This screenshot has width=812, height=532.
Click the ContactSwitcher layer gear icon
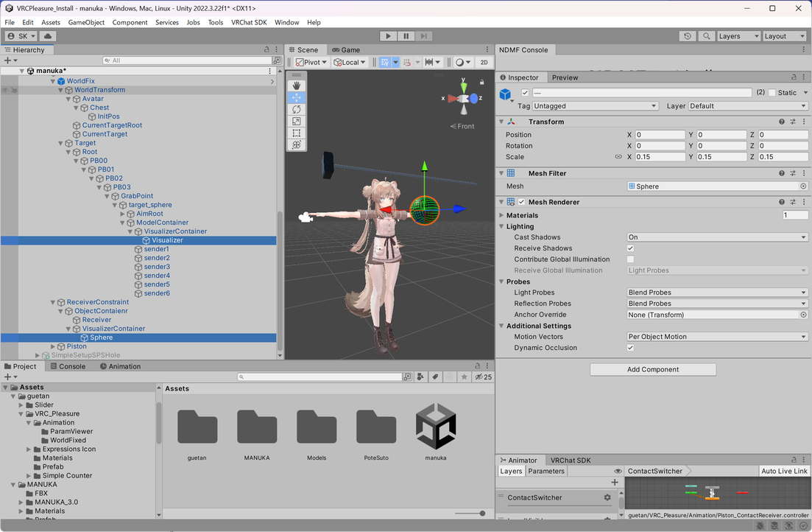point(607,497)
